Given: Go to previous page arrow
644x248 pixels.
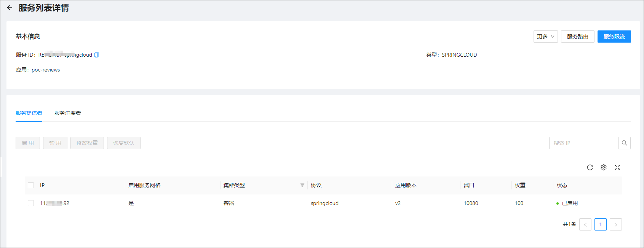Looking at the screenshot, I should pyautogui.click(x=585, y=224).
